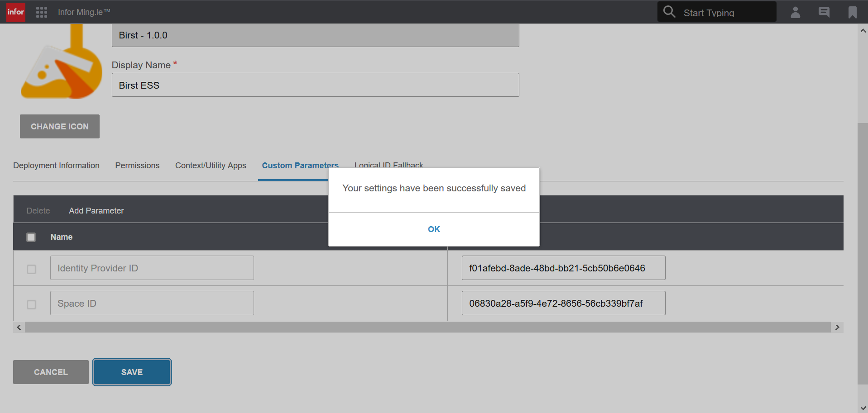Image resolution: width=868 pixels, height=413 pixels.
Task: Open the user profile icon
Action: click(796, 12)
